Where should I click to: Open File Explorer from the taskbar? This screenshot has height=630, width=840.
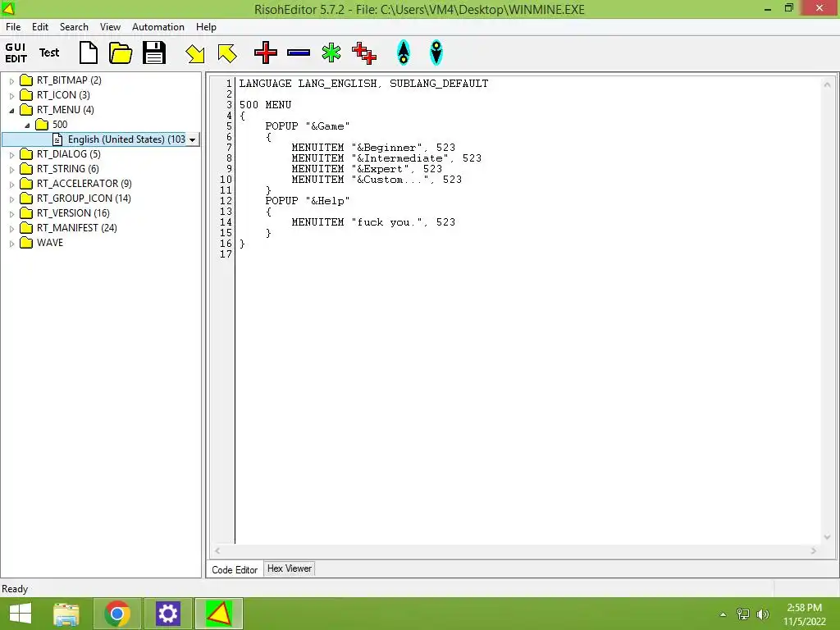[66, 614]
